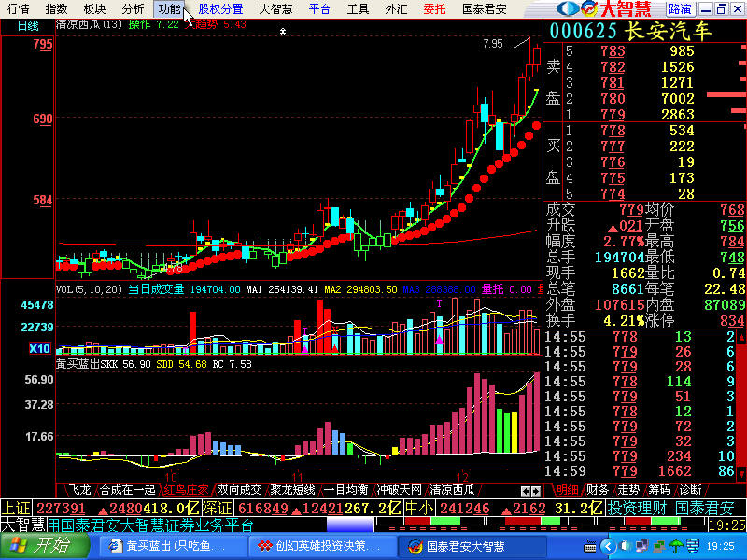747x560 pixels.
Task: Open the 股权分置 menu
Action: pyautogui.click(x=220, y=9)
